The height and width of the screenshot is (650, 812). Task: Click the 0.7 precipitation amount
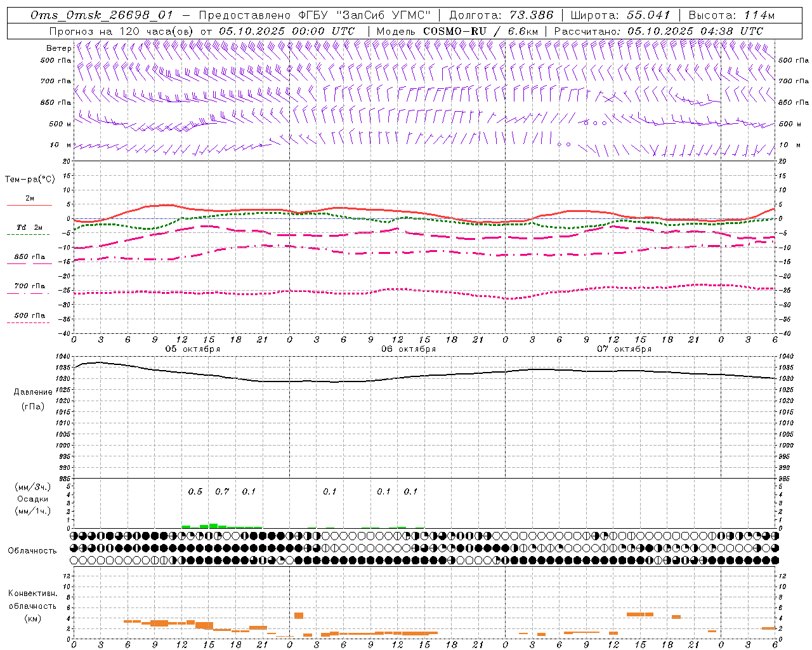coord(222,491)
